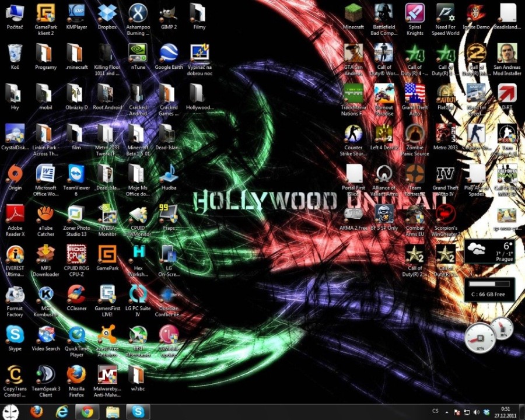Click the Windows Start button
The image size is (525, 420).
tap(13, 412)
